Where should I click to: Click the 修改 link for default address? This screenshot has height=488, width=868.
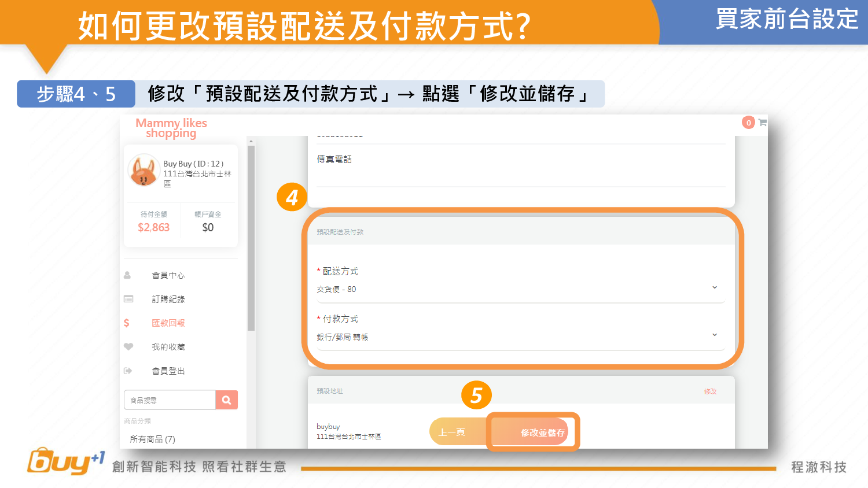[710, 391]
